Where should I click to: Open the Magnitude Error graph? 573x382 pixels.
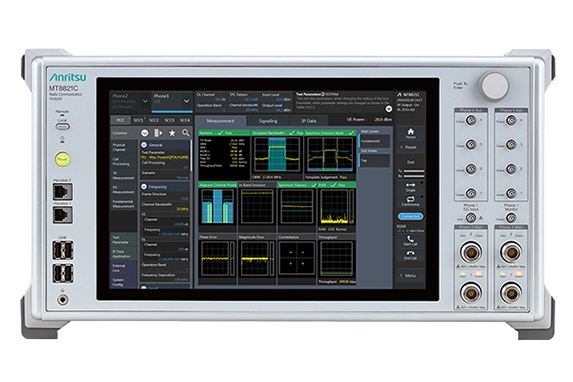[257, 259]
